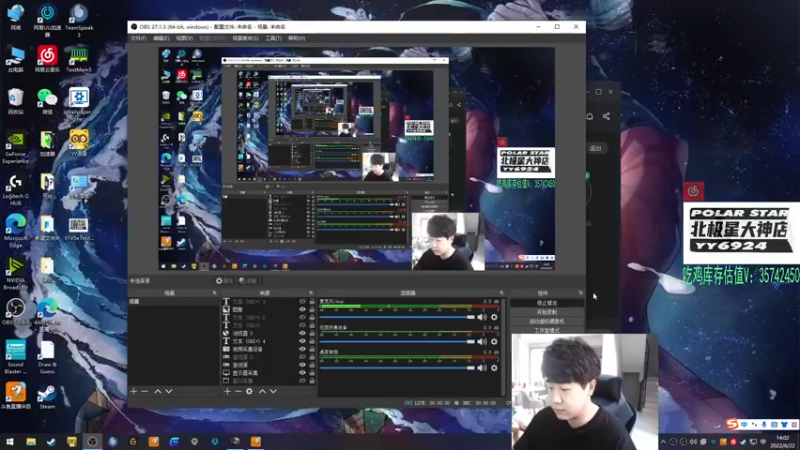Image resolution: width=800 pixels, height=450 pixels.
Task: Remove the selected scene with minus icon
Action: pyautogui.click(x=144, y=391)
